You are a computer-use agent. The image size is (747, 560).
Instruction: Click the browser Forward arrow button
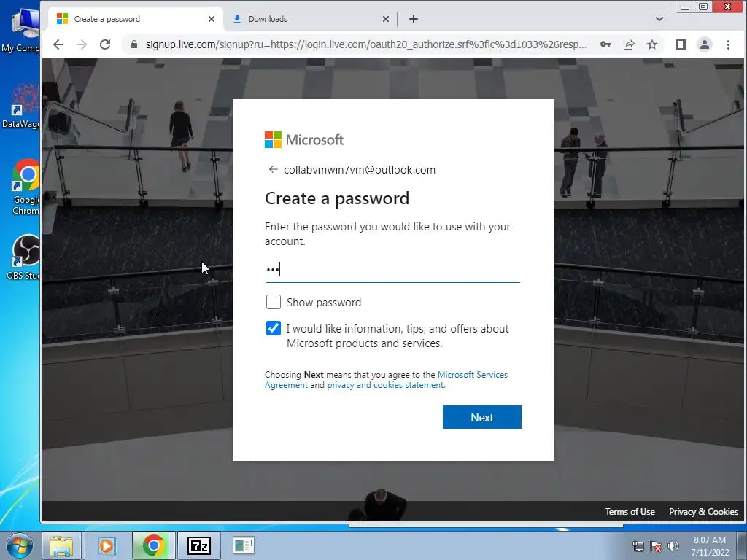click(82, 44)
